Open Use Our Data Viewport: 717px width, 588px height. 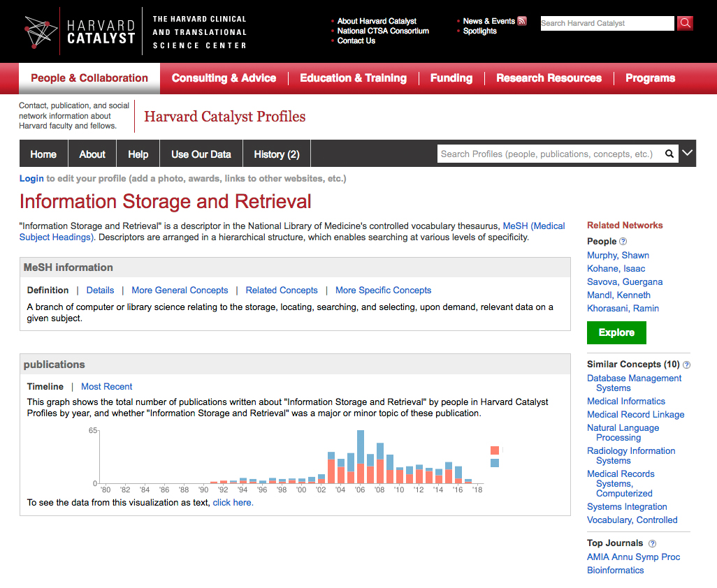[201, 154]
